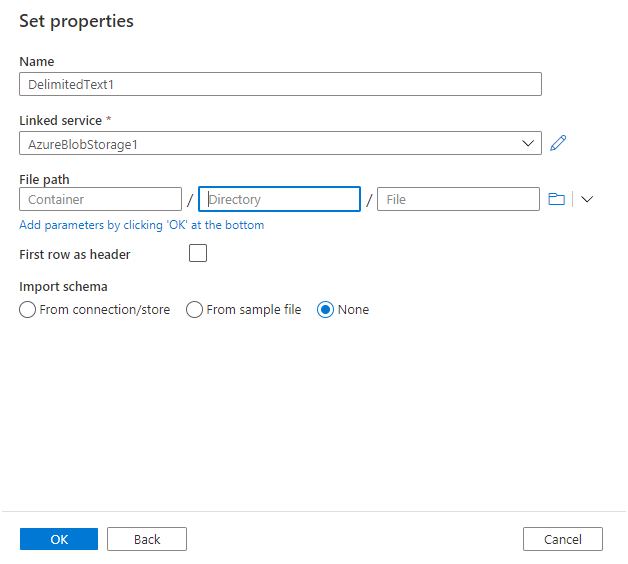The width and height of the screenshot is (628, 564).
Task: Click the DelimitedText1 Name field
Action: [280, 84]
